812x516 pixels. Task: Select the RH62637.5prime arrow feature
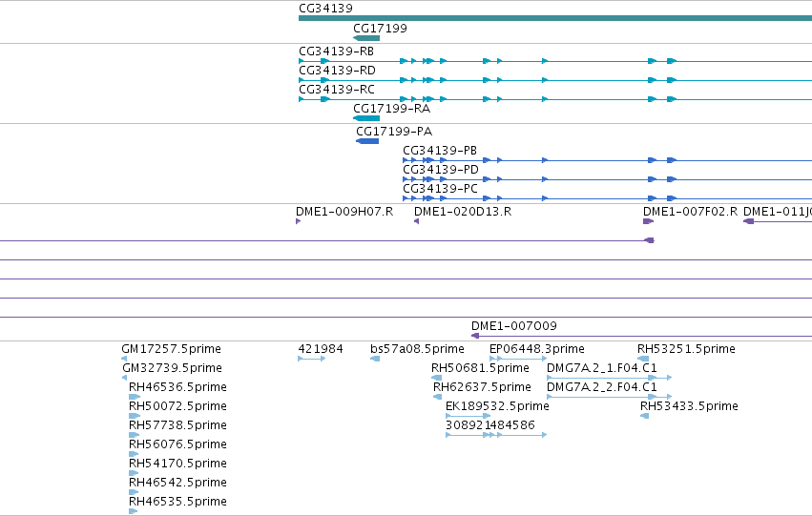click(438, 397)
